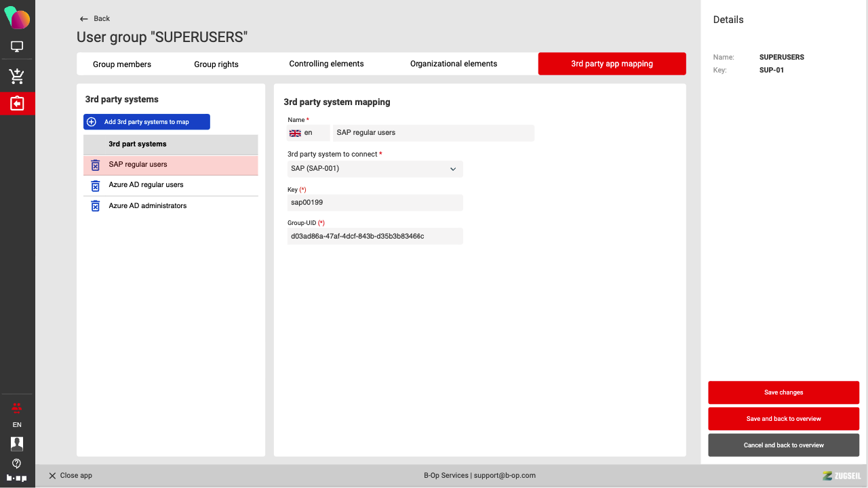
Task: Click trash icon for Azure AD administrators
Action: [96, 206]
